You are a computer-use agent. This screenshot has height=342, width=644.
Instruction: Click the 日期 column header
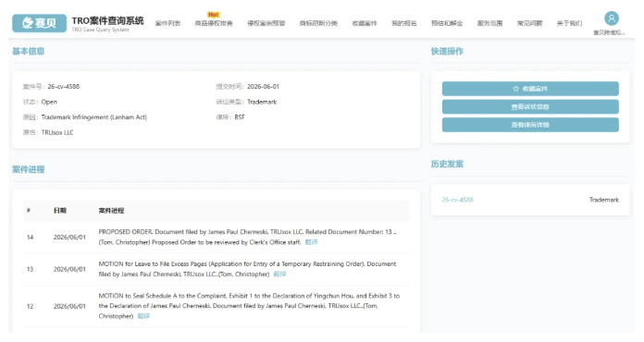point(59,211)
